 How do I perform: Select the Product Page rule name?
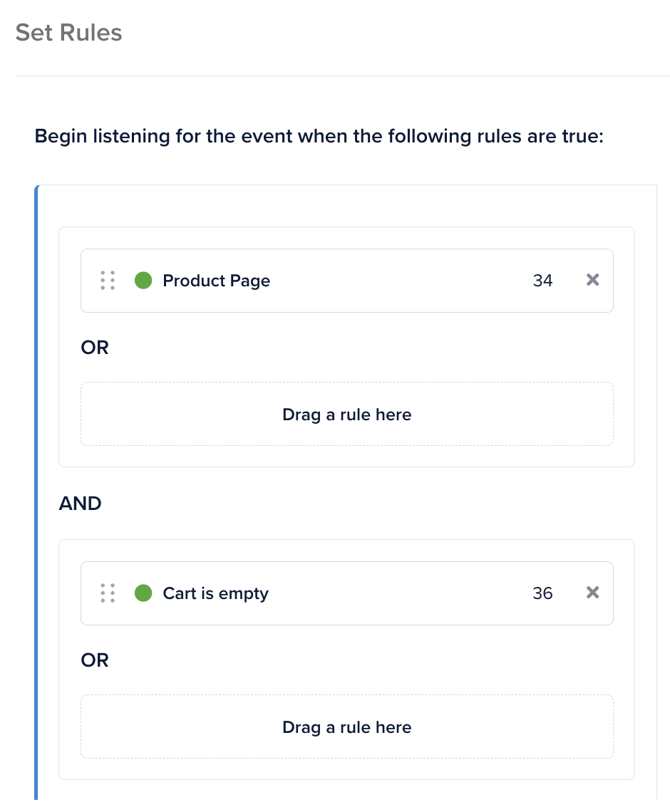(216, 281)
